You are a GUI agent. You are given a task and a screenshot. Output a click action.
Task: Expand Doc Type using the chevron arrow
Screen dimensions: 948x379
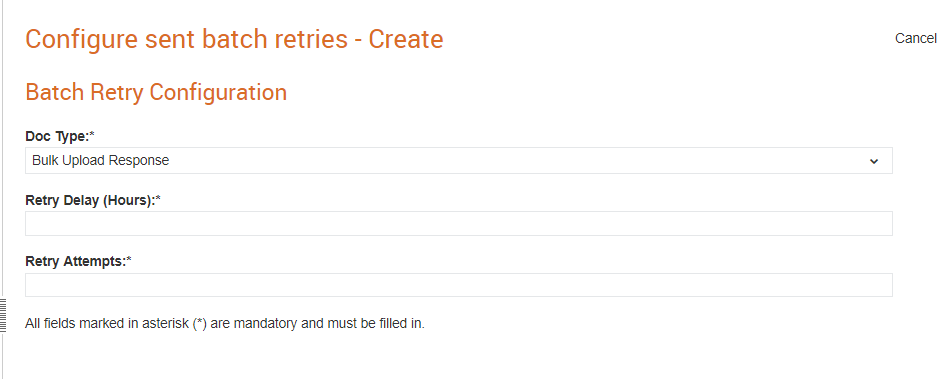tap(874, 161)
